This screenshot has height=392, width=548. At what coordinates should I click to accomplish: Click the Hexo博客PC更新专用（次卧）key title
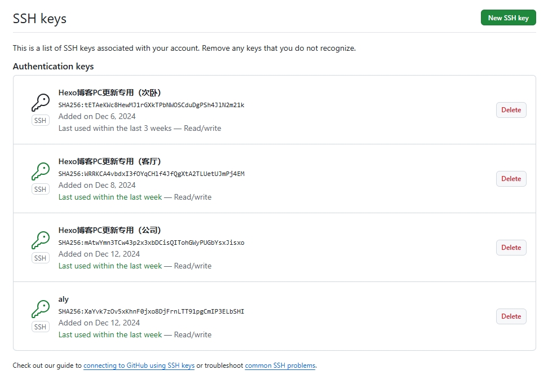tap(110, 93)
